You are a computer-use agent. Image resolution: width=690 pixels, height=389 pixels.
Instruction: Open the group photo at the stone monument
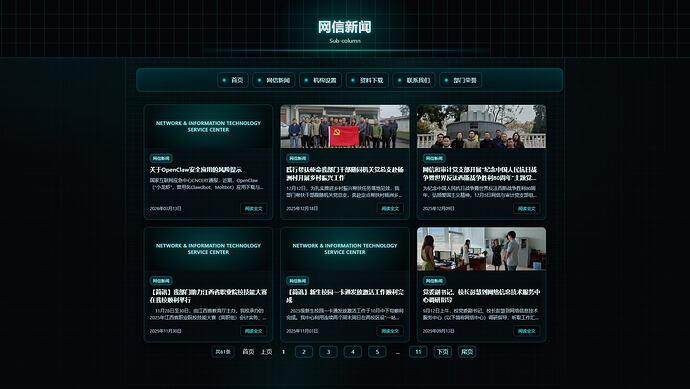click(x=481, y=126)
